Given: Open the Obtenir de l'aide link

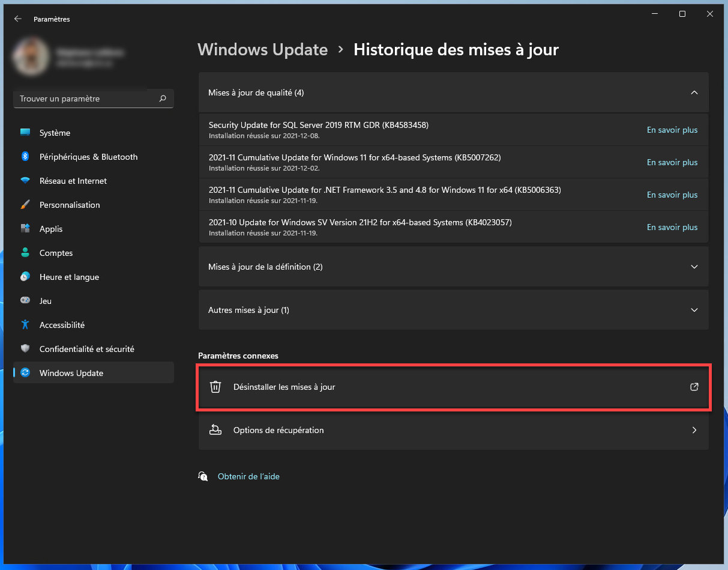Looking at the screenshot, I should [x=248, y=476].
